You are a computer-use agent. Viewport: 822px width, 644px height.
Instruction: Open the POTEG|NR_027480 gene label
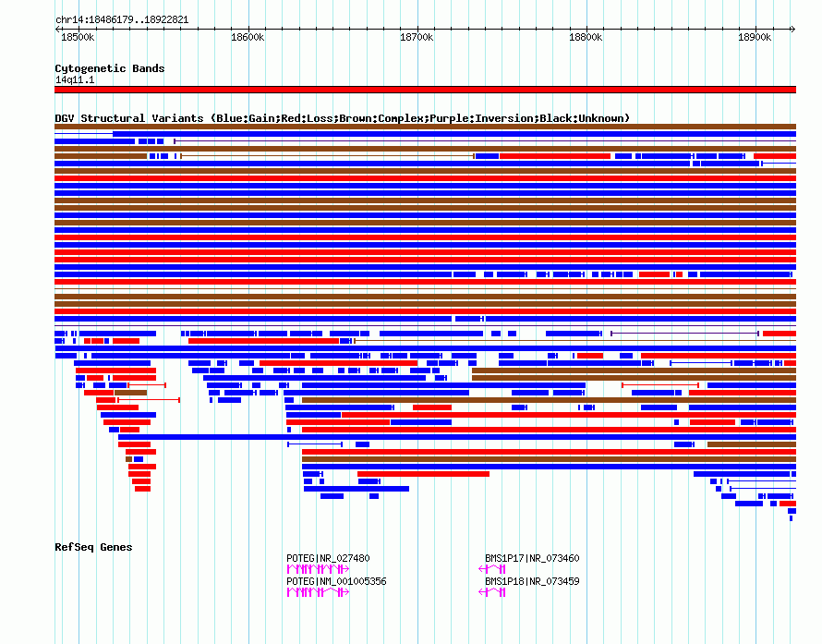point(328,558)
